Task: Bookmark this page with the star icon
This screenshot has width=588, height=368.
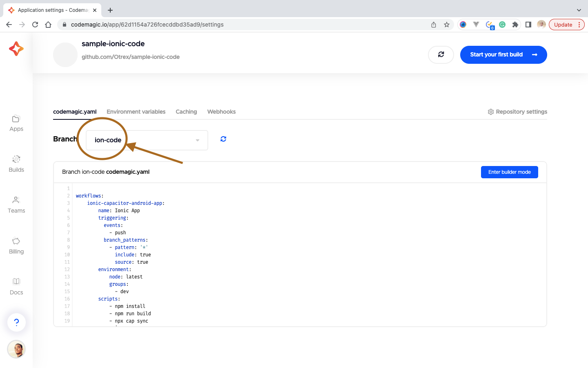Action: tap(447, 25)
